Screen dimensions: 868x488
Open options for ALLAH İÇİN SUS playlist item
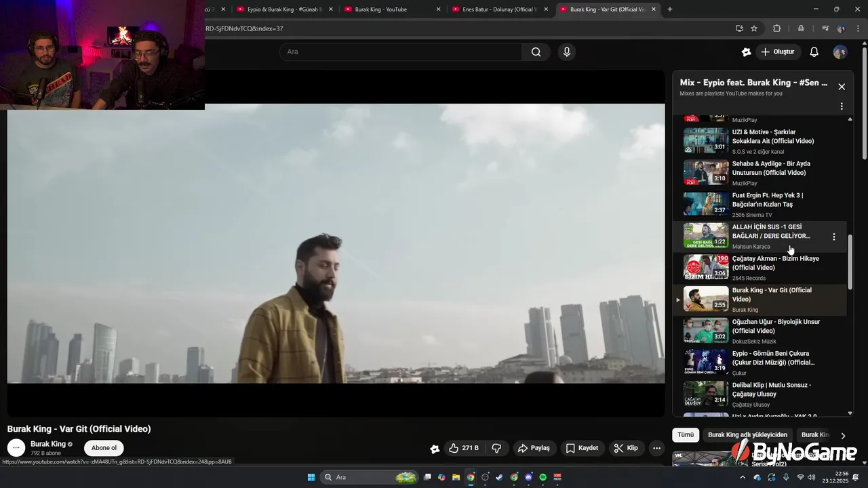click(834, 237)
